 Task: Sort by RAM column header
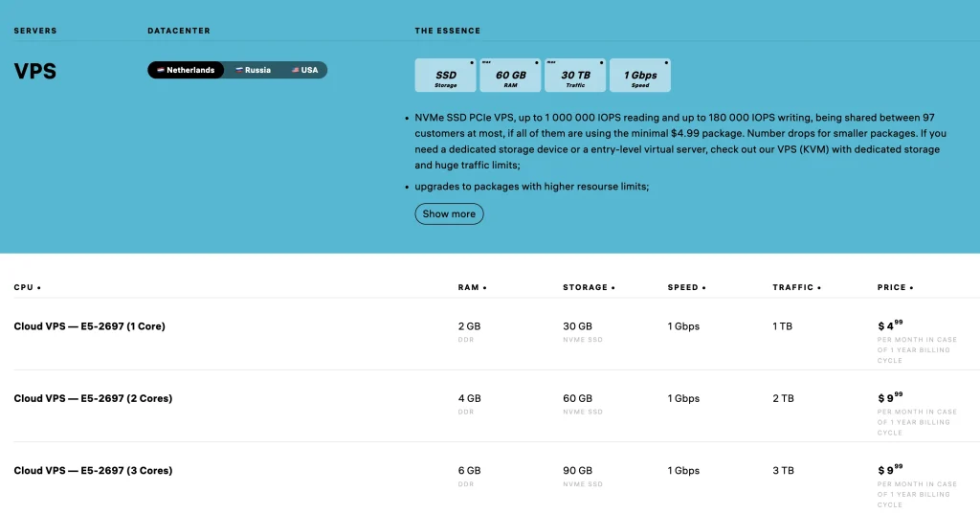(x=472, y=288)
